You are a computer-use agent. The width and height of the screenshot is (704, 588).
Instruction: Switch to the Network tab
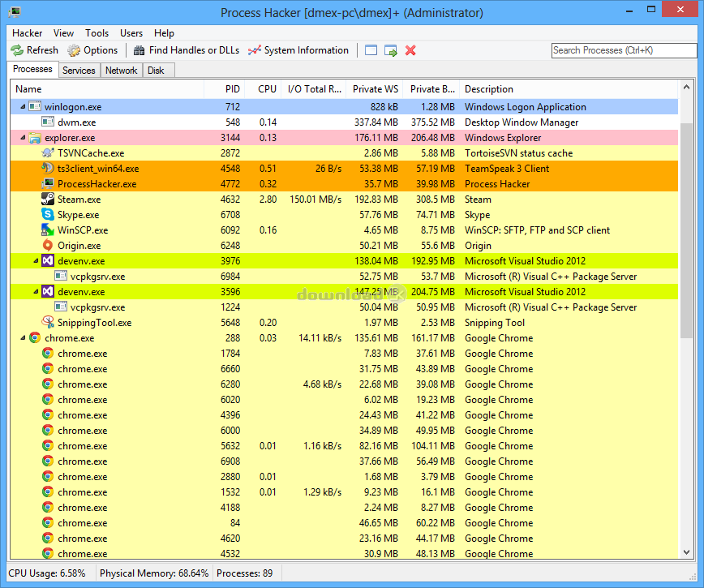[x=121, y=71]
